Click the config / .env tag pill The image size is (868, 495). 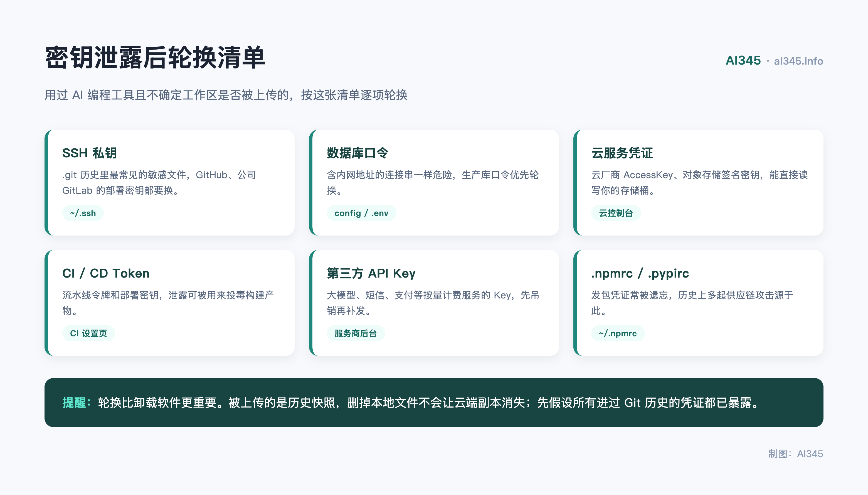point(361,213)
